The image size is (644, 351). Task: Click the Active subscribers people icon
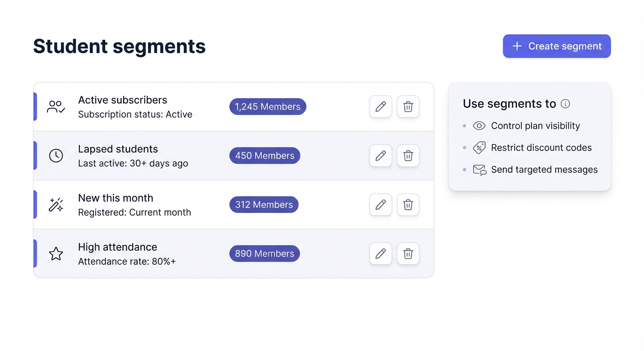(x=55, y=106)
